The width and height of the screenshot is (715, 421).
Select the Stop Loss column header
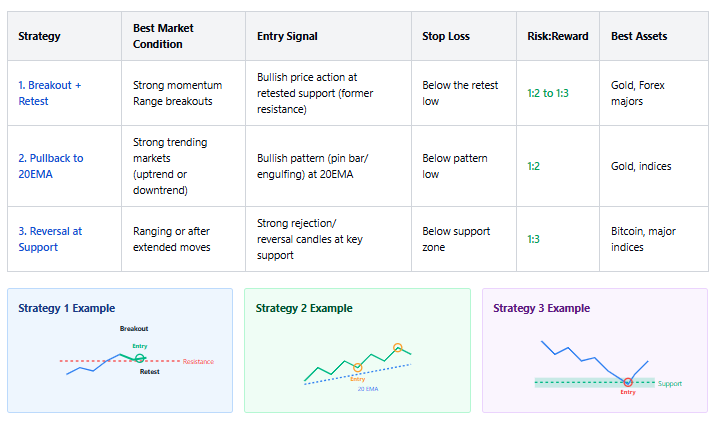tap(446, 36)
